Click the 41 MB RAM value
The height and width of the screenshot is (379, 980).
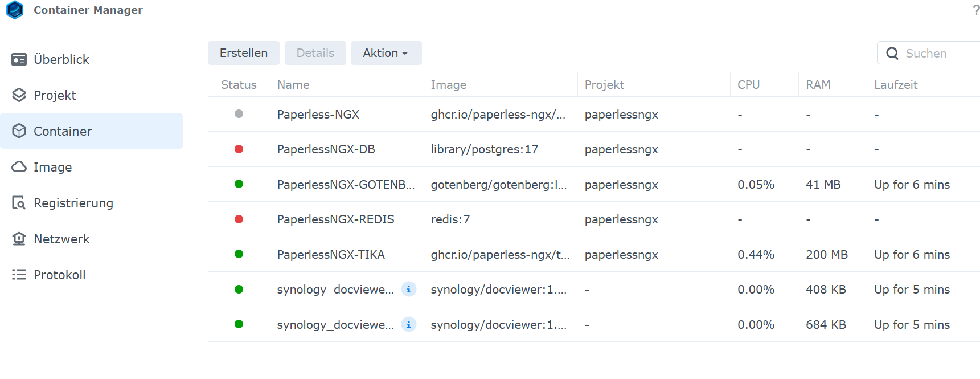click(823, 185)
